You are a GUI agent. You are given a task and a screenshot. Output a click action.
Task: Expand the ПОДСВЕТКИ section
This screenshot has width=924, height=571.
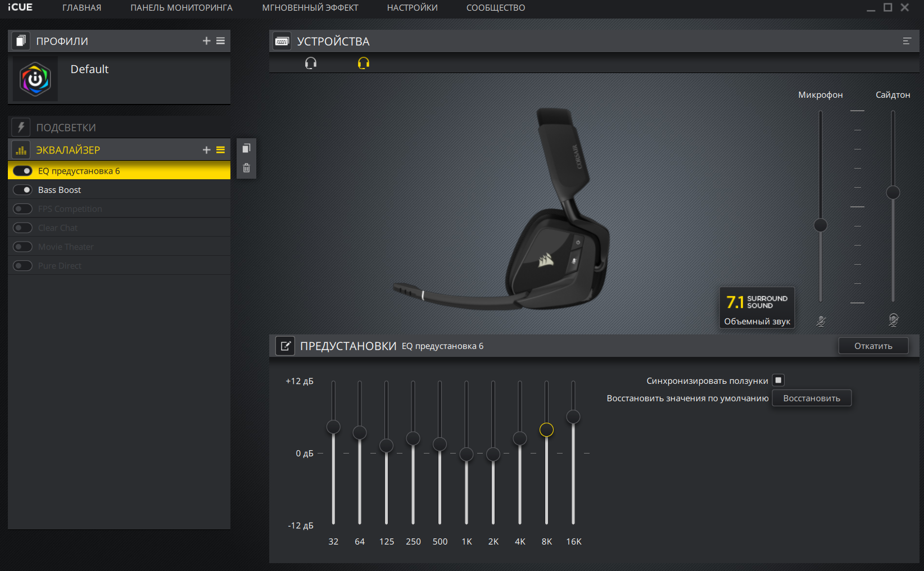(119, 128)
